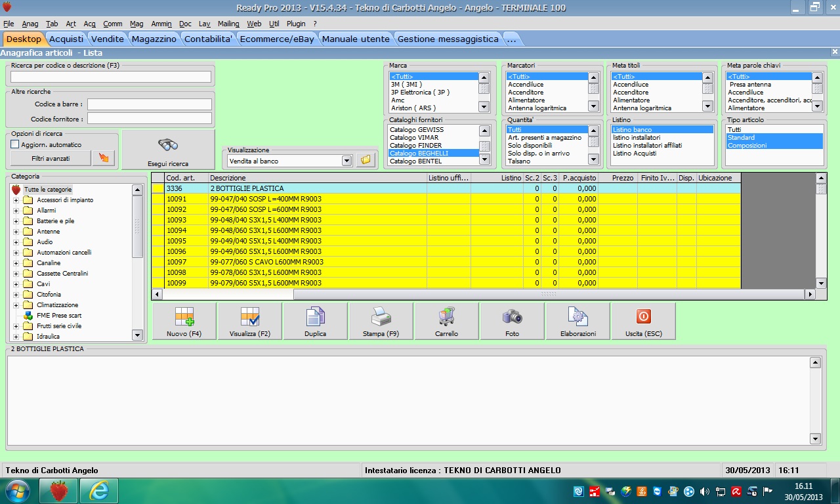Select Alimentatore in the Meta titoli list
Image resolution: width=840 pixels, height=504 pixels.
tap(656, 100)
